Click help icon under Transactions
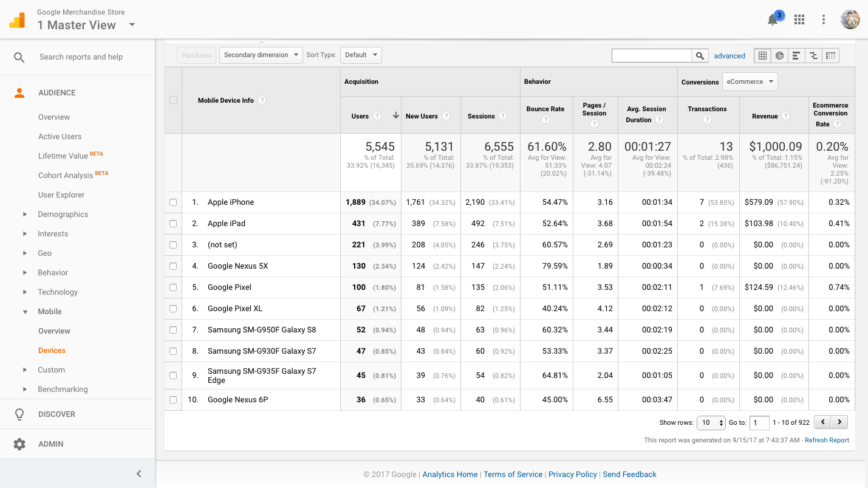 [707, 120]
